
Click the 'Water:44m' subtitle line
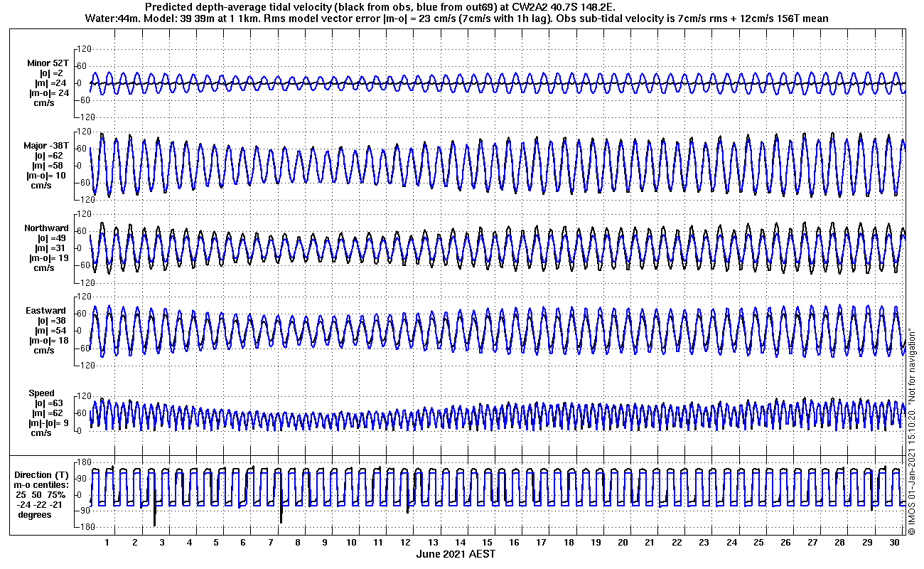456,18
